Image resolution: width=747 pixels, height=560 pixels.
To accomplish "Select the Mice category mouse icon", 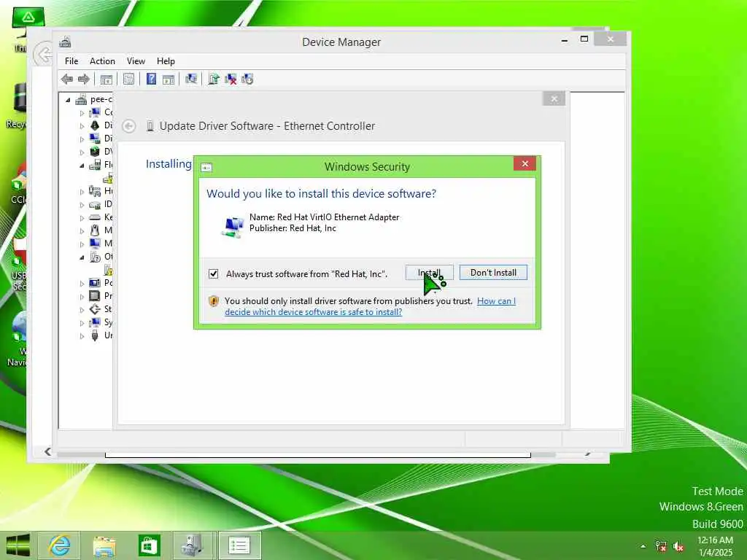I will point(95,230).
